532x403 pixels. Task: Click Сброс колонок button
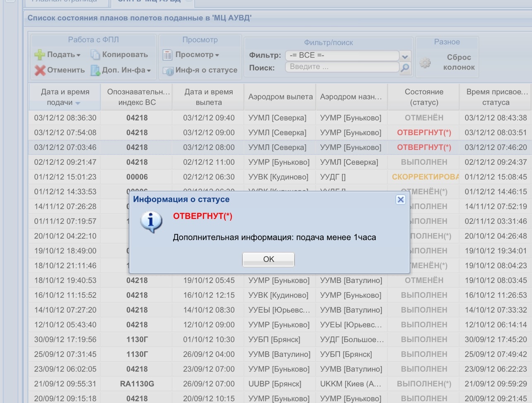(458, 62)
